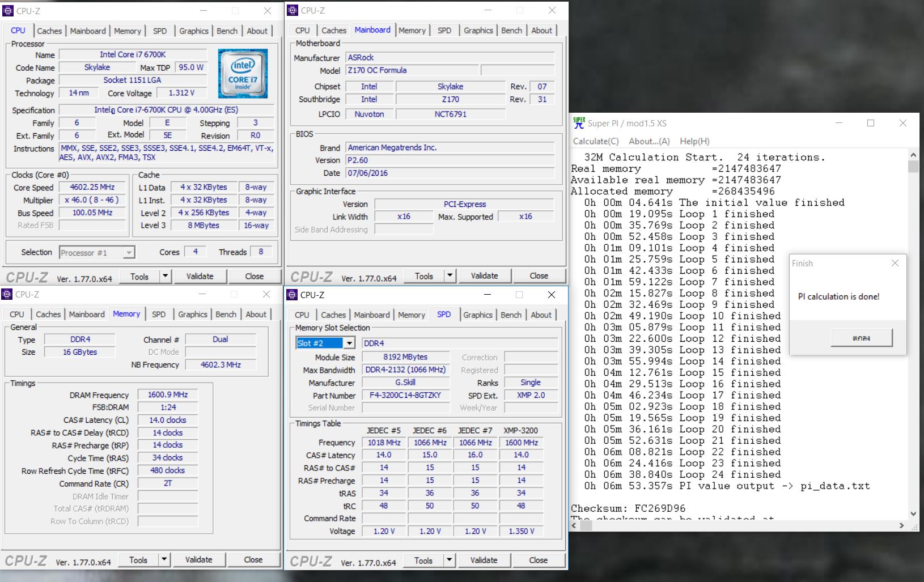Click the Part Number F4-3200C14-8GTZKY field
Viewport: 924px width, 582px height.
(x=405, y=395)
